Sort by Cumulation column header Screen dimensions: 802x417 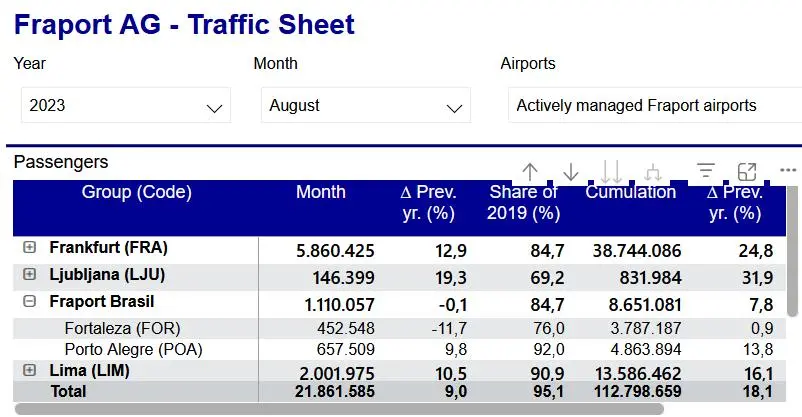[631, 192]
